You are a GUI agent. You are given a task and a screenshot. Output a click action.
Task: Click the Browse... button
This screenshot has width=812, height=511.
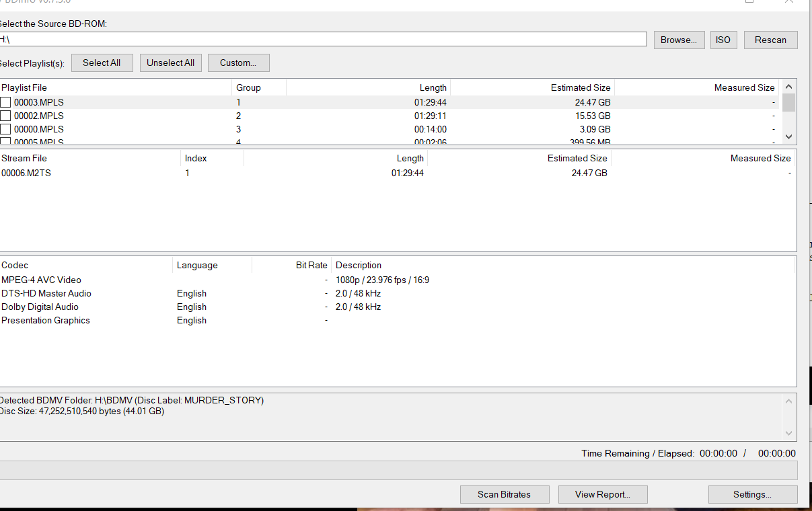pos(679,40)
